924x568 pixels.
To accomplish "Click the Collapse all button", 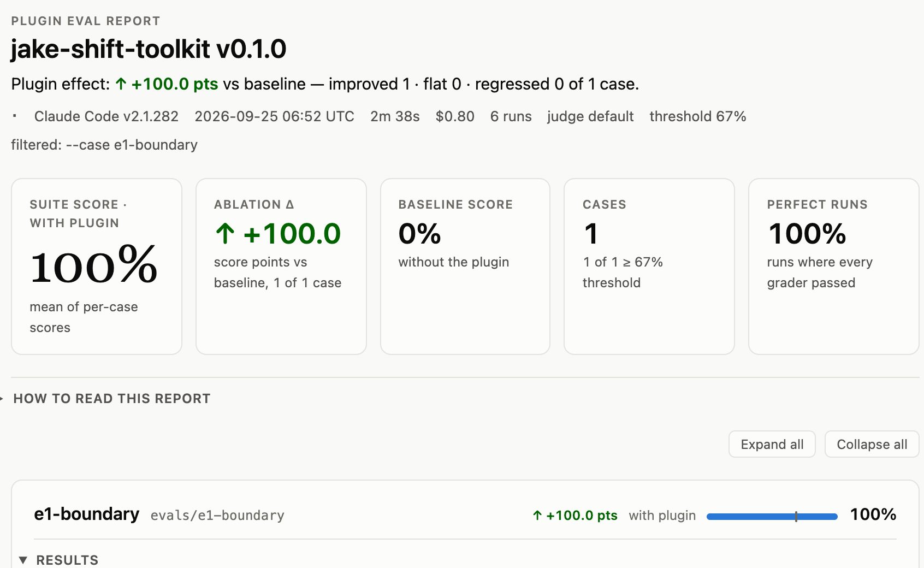I will point(872,445).
